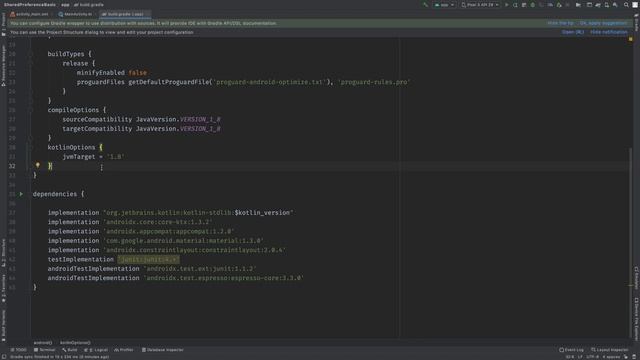The height and width of the screenshot is (360, 640).
Task: Click the android{} breadcrumb at editor bottom
Action: tap(43, 342)
